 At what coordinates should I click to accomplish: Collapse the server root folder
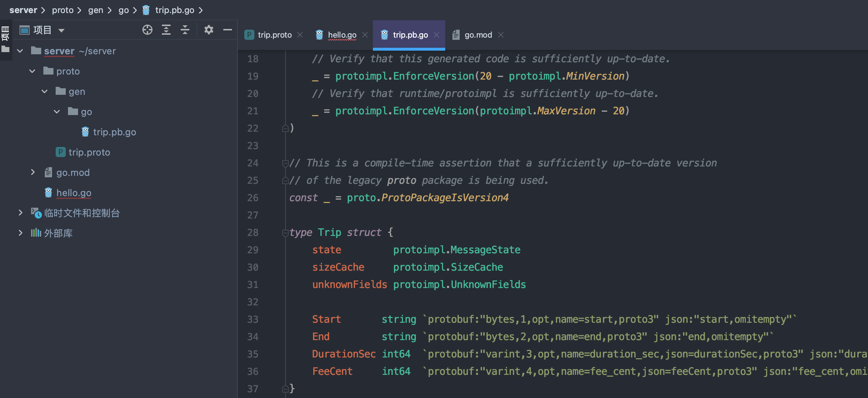click(x=20, y=51)
